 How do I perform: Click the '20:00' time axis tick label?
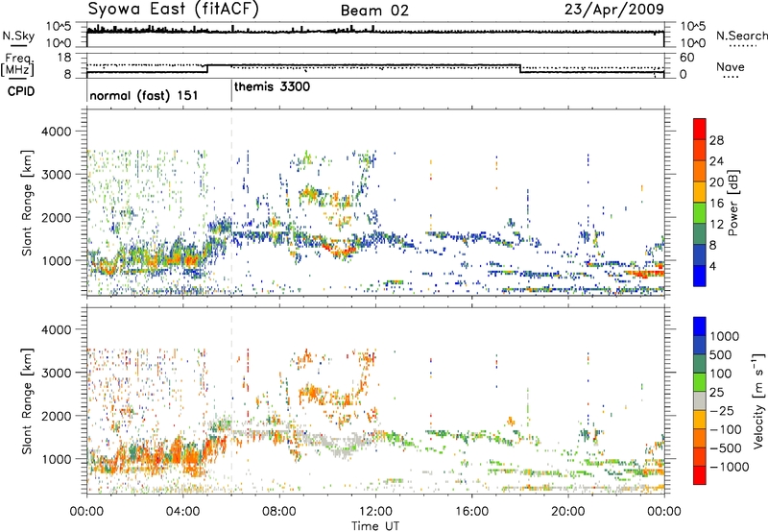(567, 512)
